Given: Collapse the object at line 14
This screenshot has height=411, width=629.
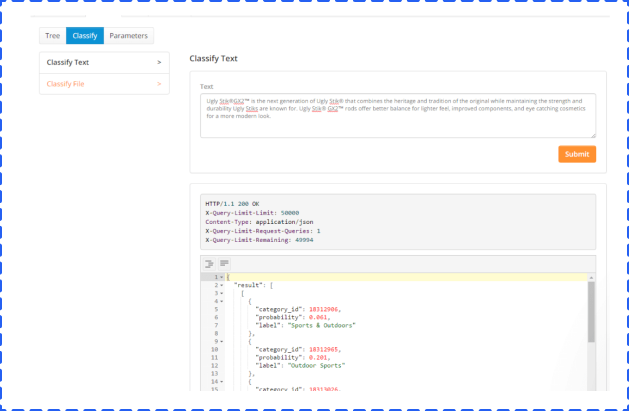Looking at the screenshot, I should pos(220,381).
